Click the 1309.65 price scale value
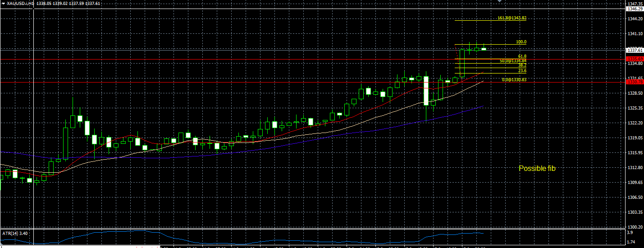Screen dimensions: 644x248 pyautogui.click(x=635, y=182)
